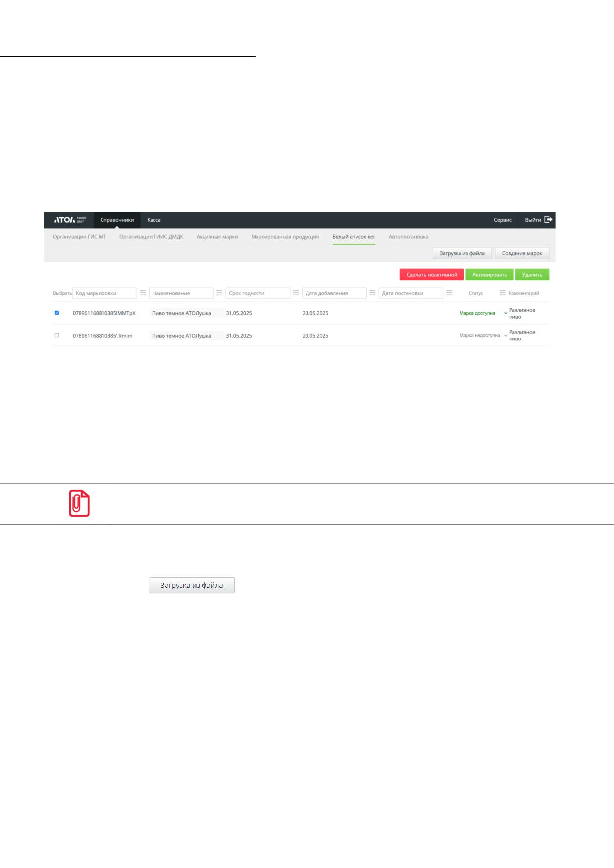Uncheck the checkbox for code ending IMMTpX
This screenshot has height=868, width=614.
click(57, 313)
